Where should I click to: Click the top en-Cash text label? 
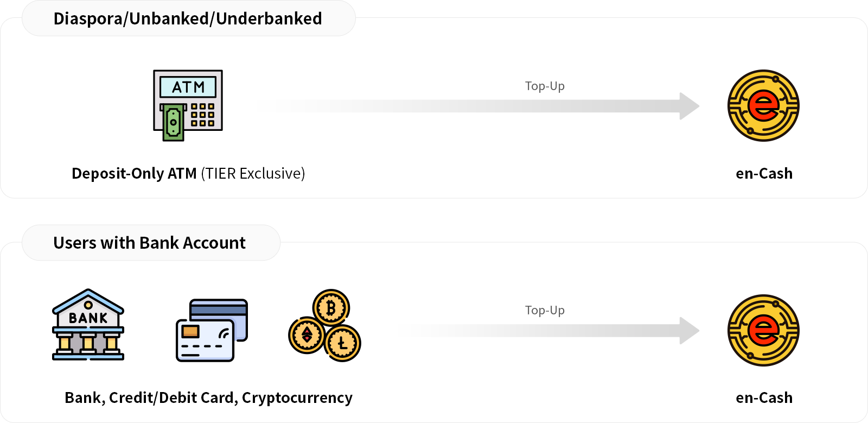(764, 173)
